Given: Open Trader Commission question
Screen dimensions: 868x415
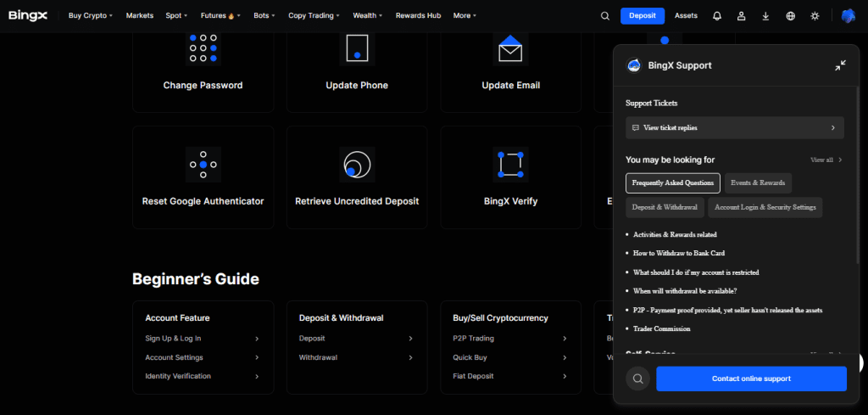Looking at the screenshot, I should point(661,328).
